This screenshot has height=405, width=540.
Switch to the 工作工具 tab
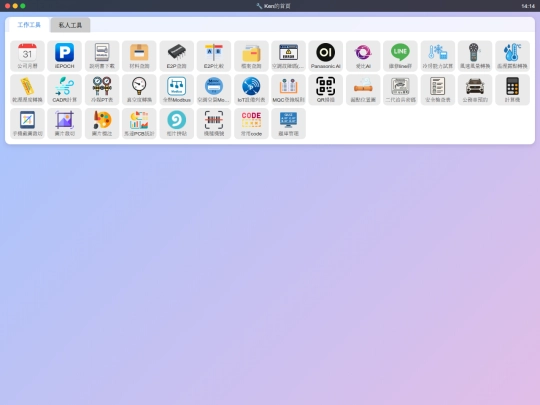(29, 25)
